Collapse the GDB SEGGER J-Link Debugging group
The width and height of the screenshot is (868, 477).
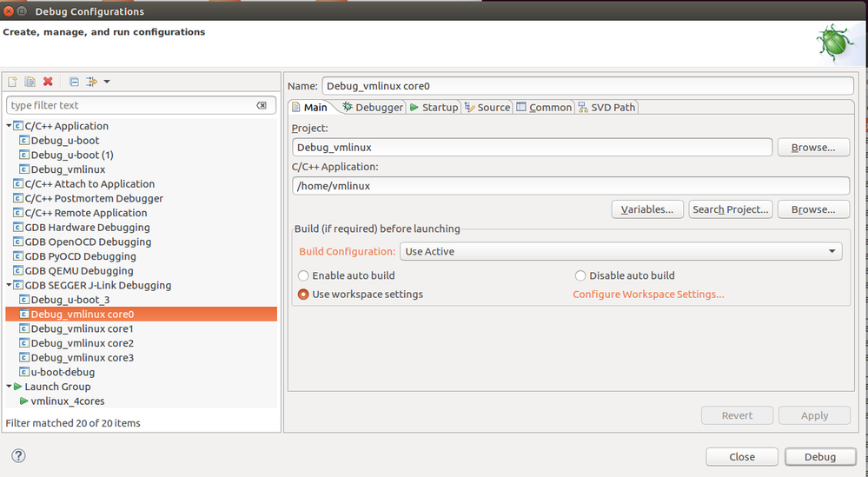10,285
